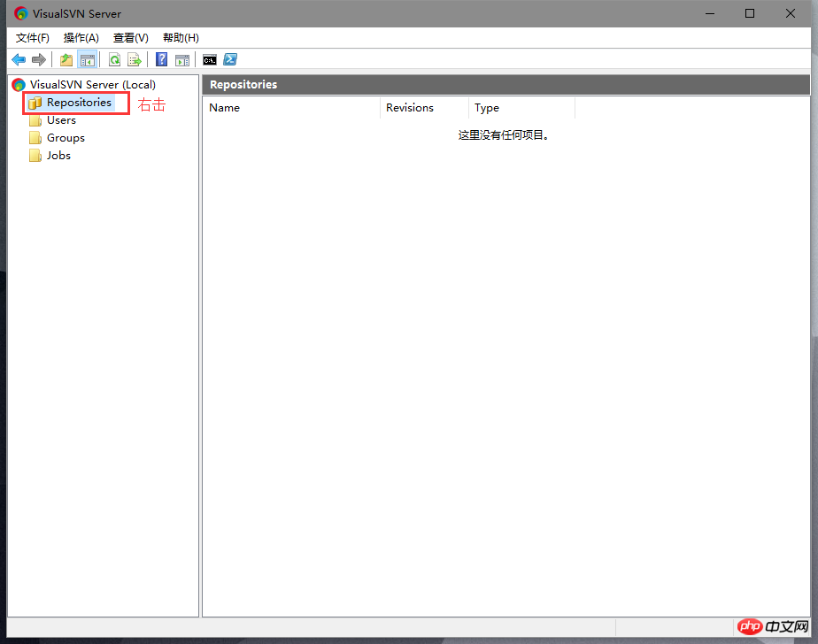Click the Groups folder icon
Screen dimensions: 818x644
35,138
